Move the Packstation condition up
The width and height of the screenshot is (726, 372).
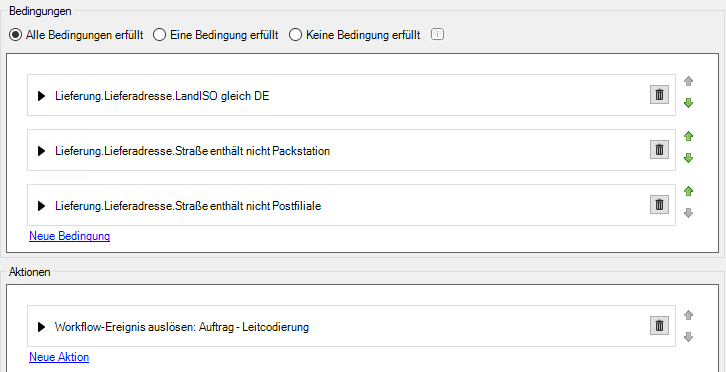pyautogui.click(x=688, y=136)
